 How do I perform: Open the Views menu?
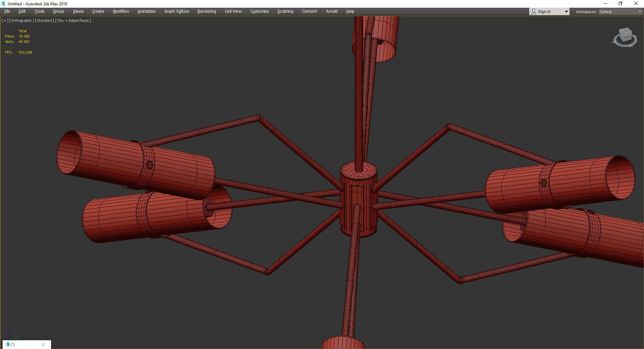tap(78, 11)
